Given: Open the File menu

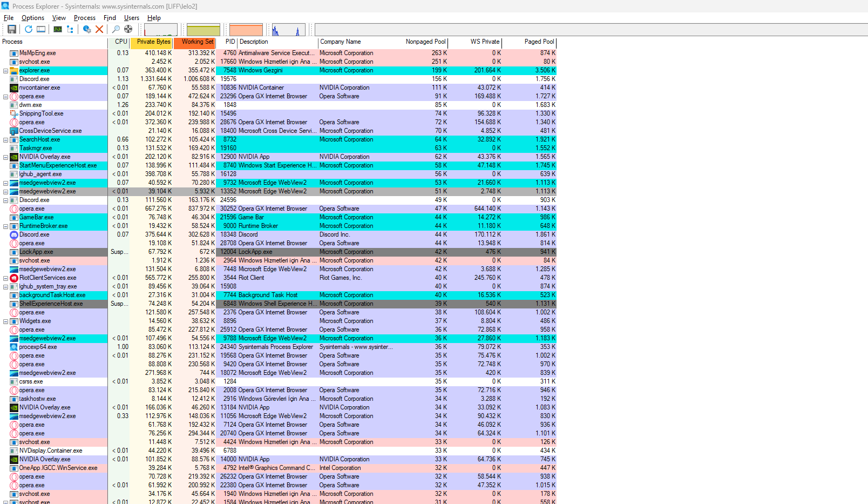Looking at the screenshot, I should tap(9, 18).
